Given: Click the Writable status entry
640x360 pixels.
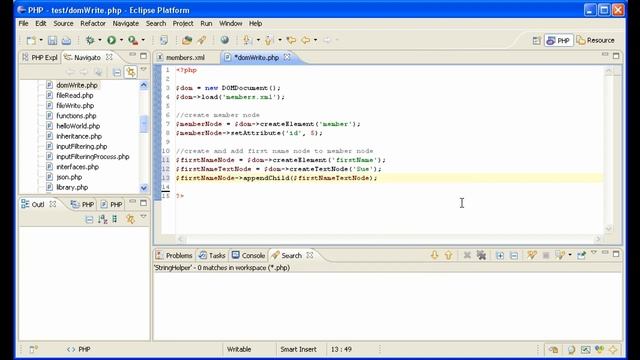Looking at the screenshot, I should (x=239, y=349).
